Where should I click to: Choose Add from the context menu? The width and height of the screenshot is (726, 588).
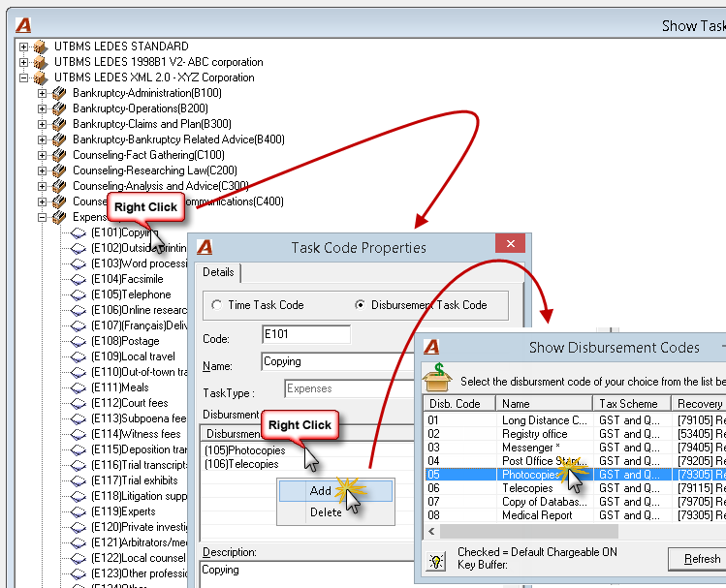tap(335, 491)
